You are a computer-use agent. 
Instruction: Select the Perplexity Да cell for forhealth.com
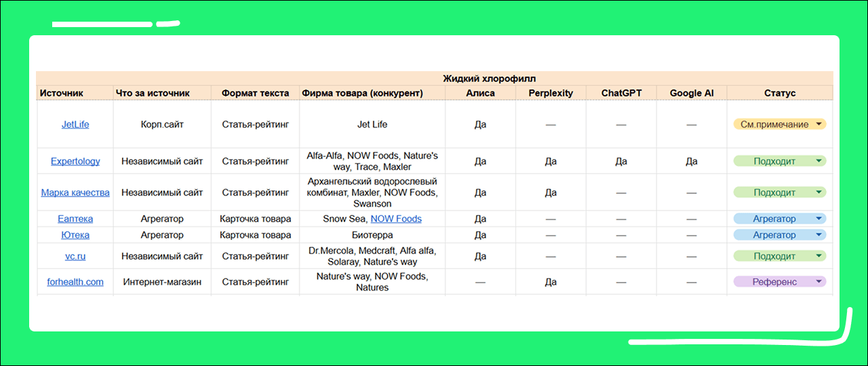tap(551, 282)
